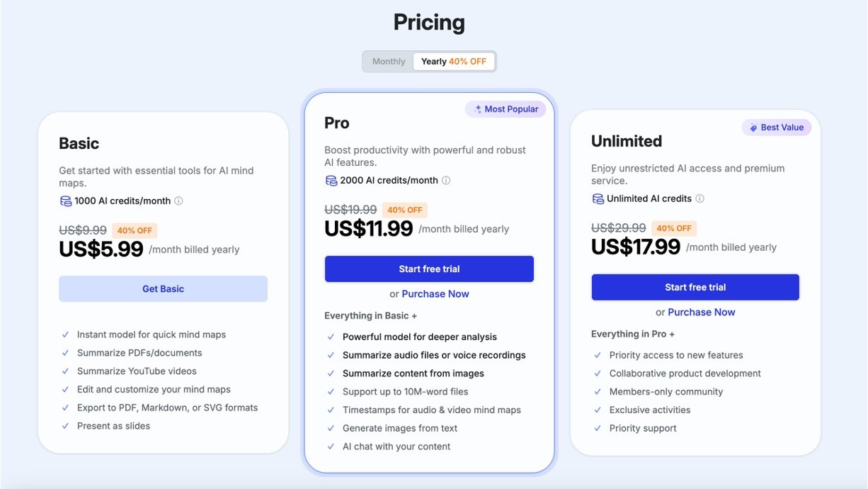Switch billing to Monthly
The width and height of the screenshot is (868, 489).
(389, 62)
